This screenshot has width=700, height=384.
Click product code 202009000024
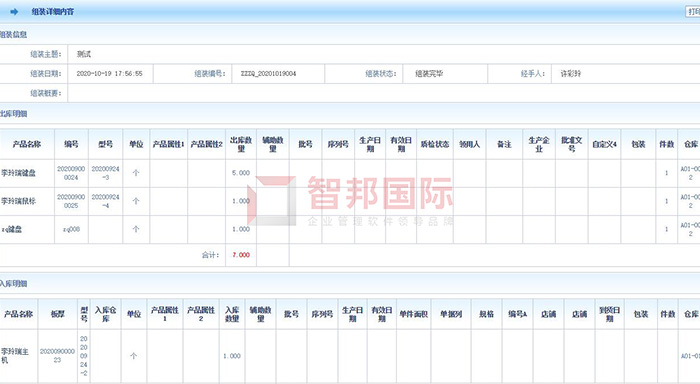pos(71,173)
